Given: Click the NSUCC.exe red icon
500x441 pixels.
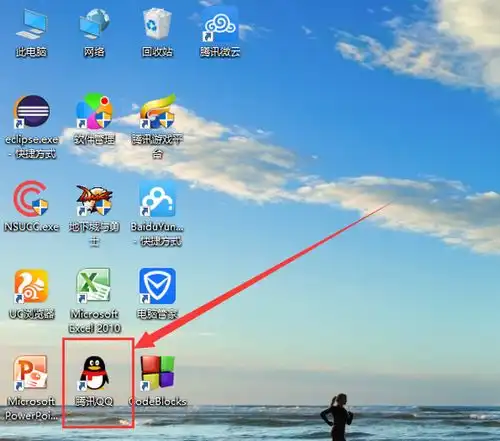Looking at the screenshot, I should [31, 199].
